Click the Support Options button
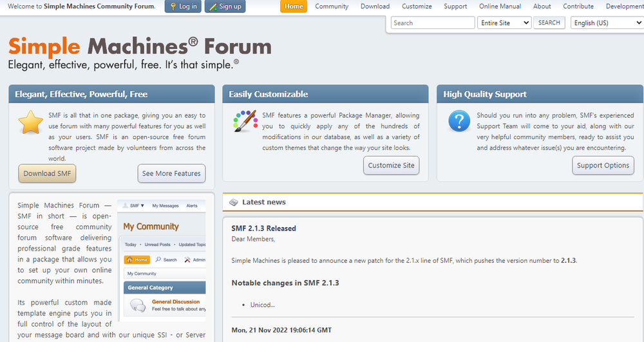The width and height of the screenshot is (644, 342). 603,166
